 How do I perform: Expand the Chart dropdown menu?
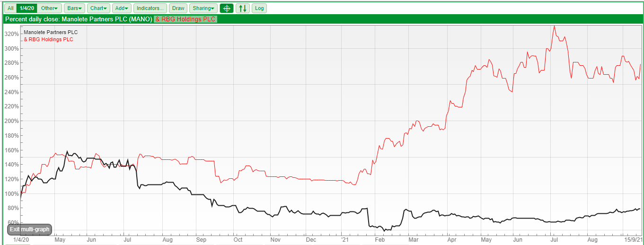[99, 8]
